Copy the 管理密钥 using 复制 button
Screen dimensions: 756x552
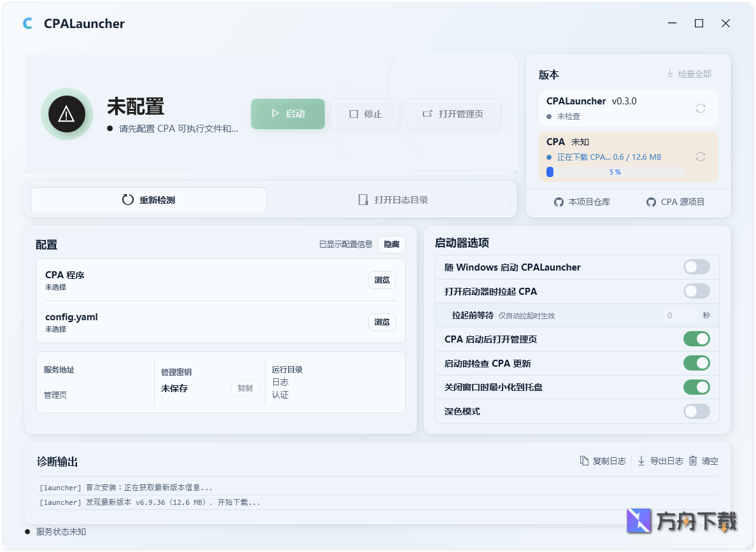[245, 388]
